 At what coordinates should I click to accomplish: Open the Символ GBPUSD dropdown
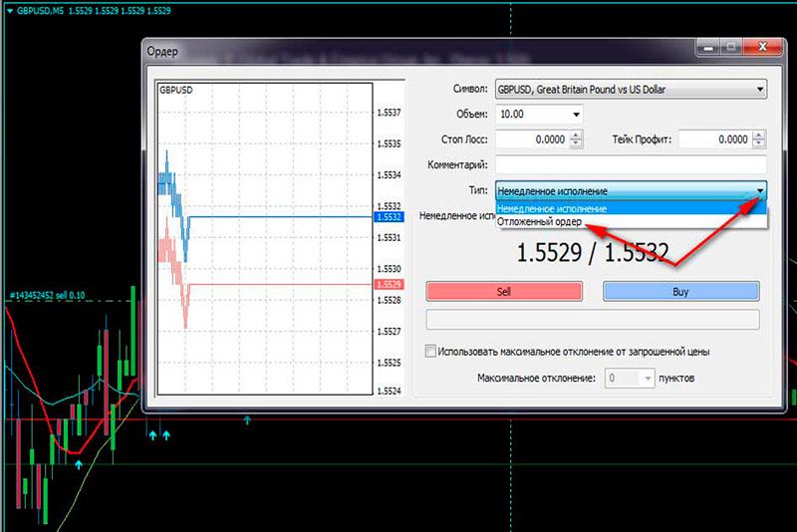tap(760, 90)
